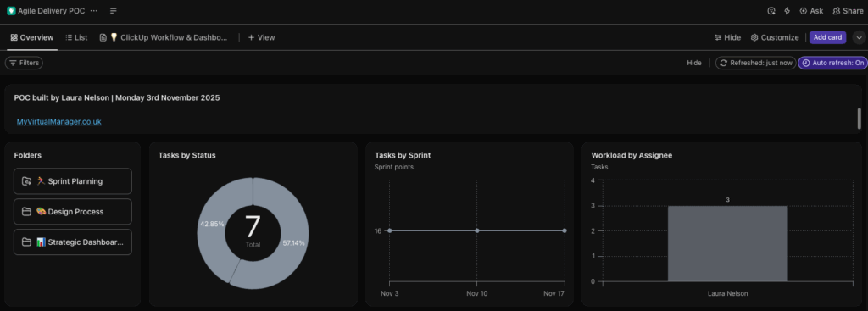Open the ClickUp Workflow & Dashbo... doc tab
Image resolution: width=868 pixels, height=311 pixels.
click(x=164, y=37)
